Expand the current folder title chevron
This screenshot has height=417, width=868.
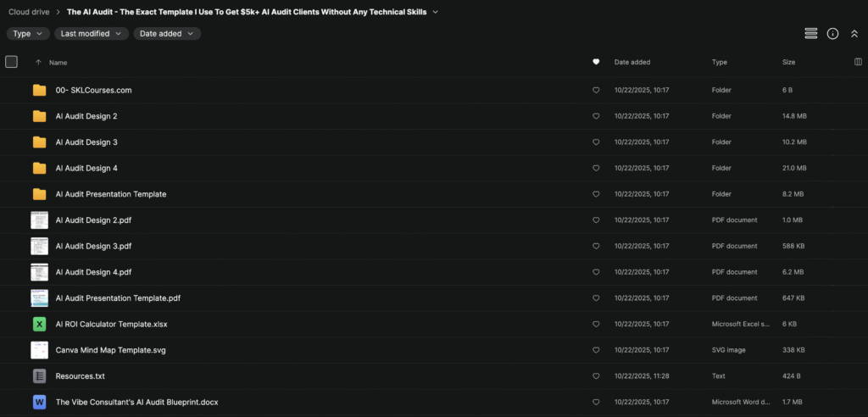pos(436,12)
